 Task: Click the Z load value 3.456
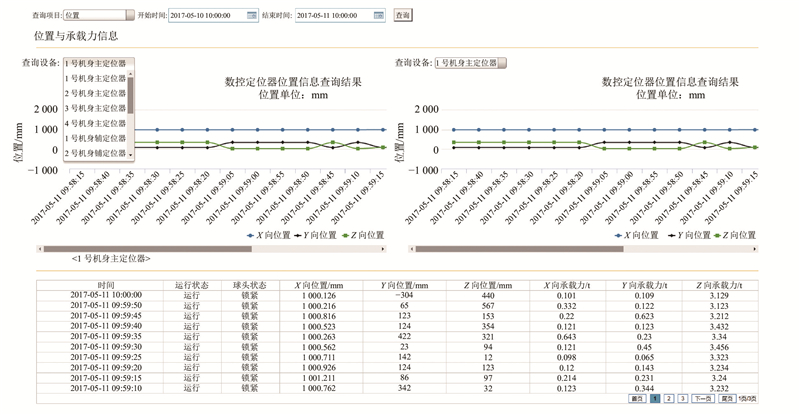point(719,347)
